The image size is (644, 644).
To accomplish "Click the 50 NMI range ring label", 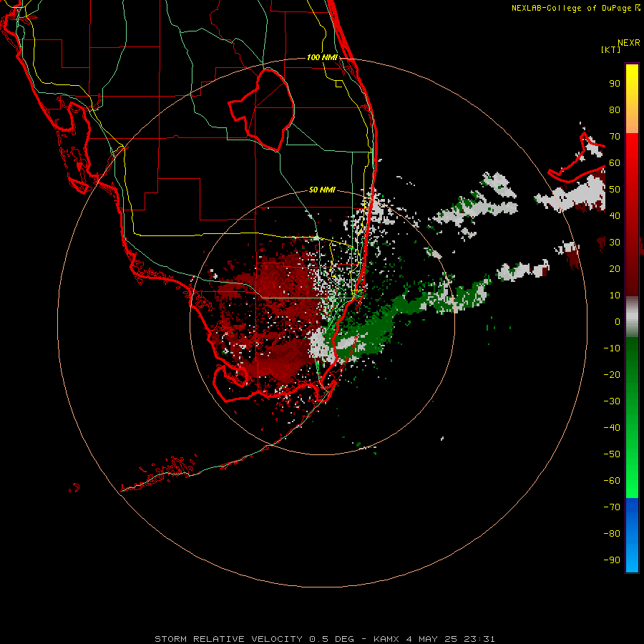I will tap(322, 190).
